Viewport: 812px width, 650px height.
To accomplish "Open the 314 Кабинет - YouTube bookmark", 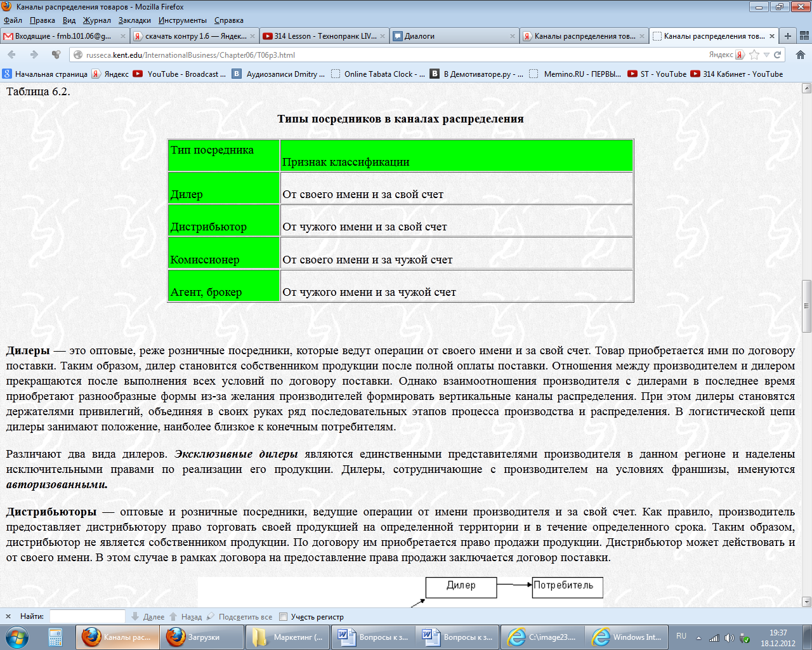I will 737,74.
